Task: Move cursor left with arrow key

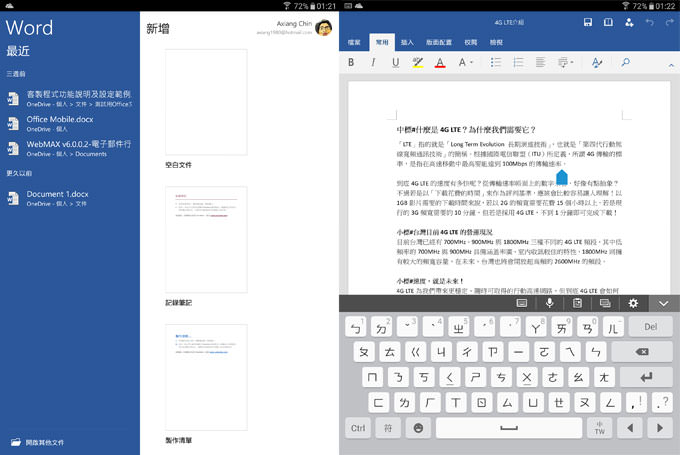Action: (x=630, y=428)
